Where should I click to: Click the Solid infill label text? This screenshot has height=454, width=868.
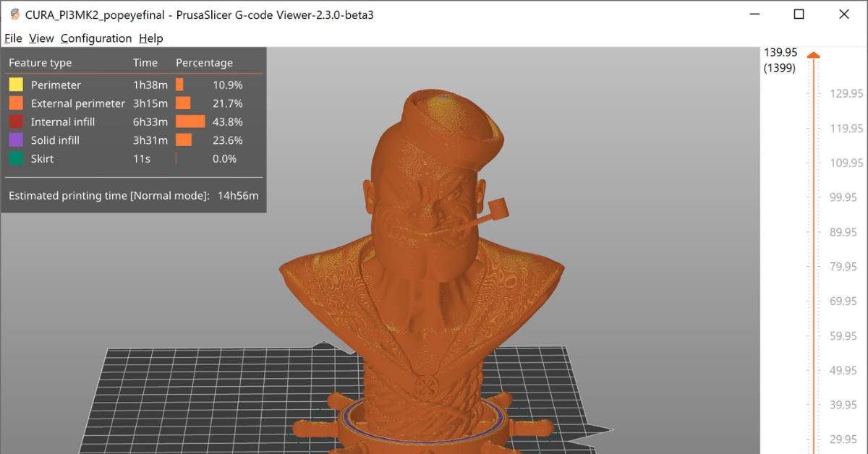pyautogui.click(x=55, y=140)
